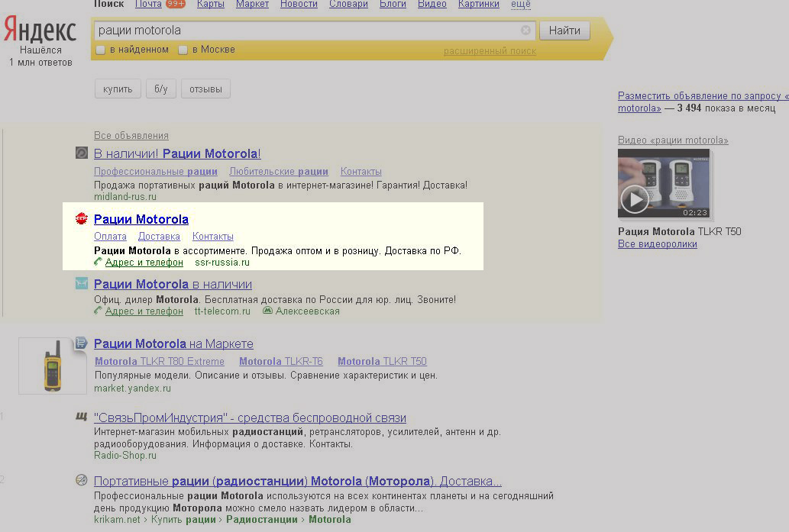Viewport: 789px width, 532px height.
Task: Click the 'Купить рации' breadcrumb
Action: click(183, 520)
